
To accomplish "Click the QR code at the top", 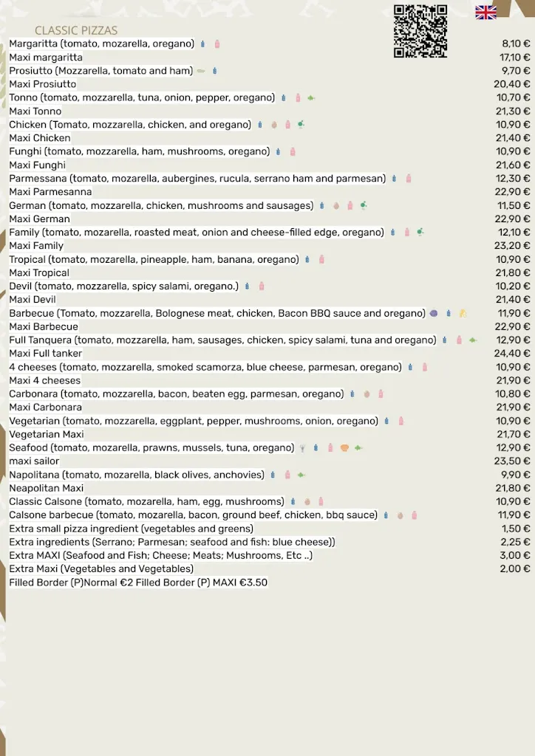I will tap(420, 31).
